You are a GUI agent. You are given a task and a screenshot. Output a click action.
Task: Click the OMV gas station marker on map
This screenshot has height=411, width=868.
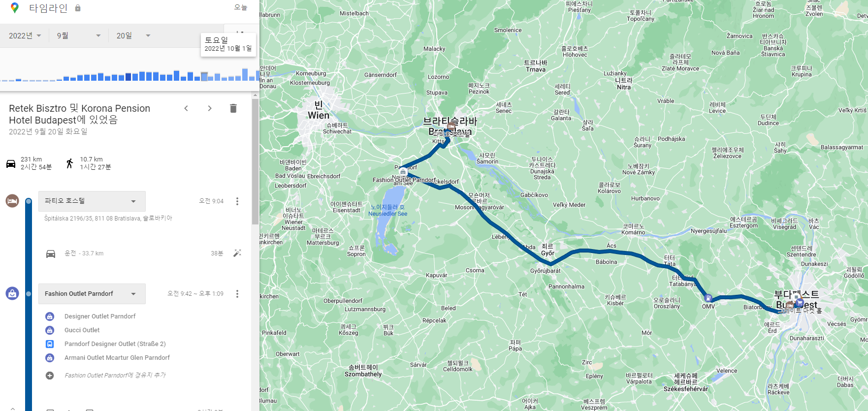[708, 298]
